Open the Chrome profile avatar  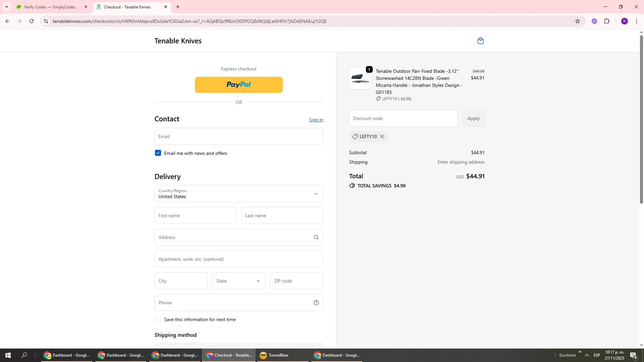click(x=624, y=21)
